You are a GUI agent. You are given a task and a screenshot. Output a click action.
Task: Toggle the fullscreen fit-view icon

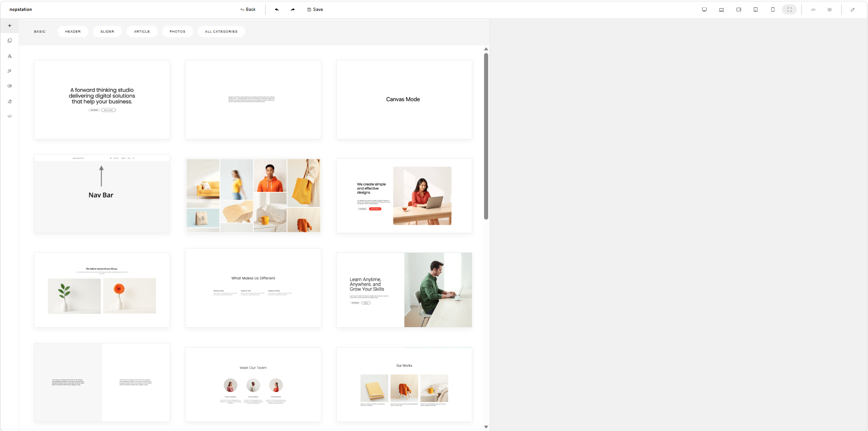point(790,10)
